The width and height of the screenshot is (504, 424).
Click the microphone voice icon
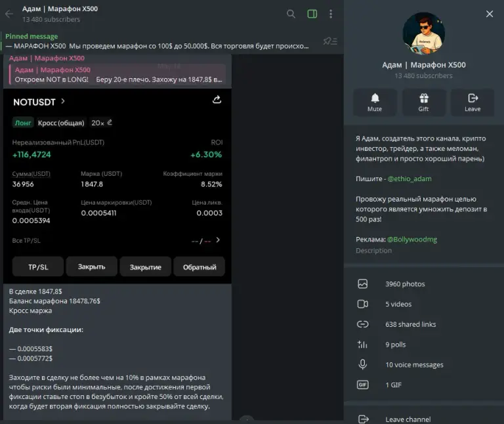click(x=362, y=364)
